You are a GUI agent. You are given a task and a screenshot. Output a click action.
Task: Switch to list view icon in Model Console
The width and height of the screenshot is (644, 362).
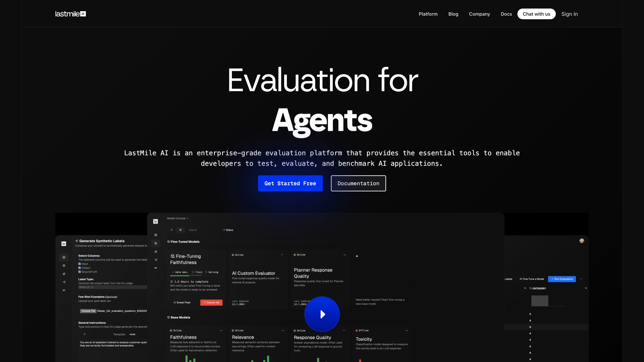[172, 230]
